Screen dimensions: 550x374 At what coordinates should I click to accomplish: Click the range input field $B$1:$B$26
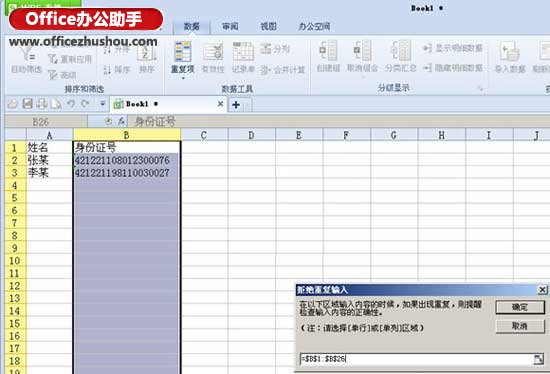pos(416,359)
